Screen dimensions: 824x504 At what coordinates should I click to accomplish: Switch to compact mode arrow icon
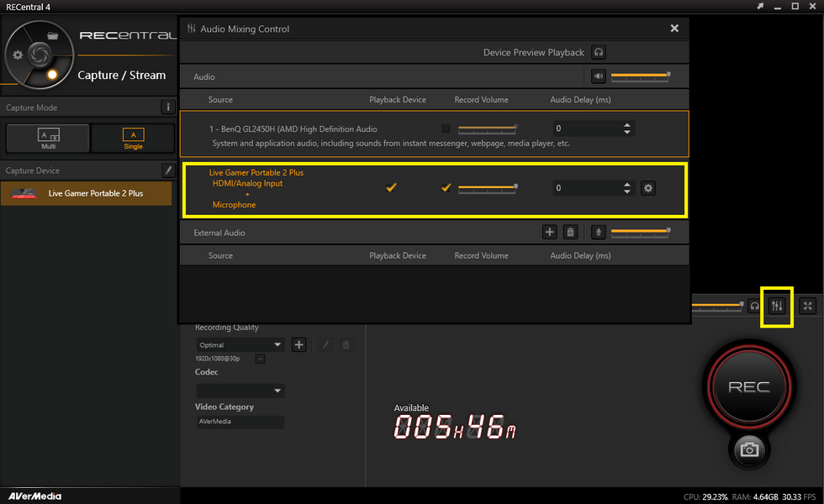click(760, 7)
